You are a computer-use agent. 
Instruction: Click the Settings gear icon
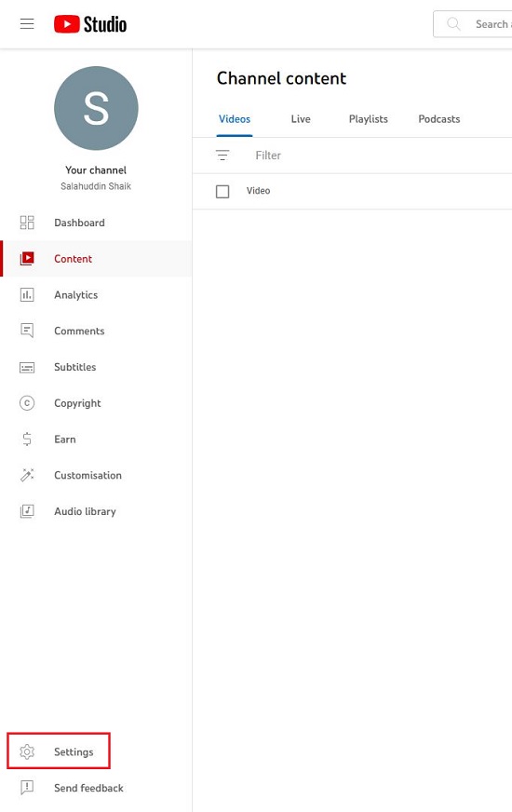point(27,751)
